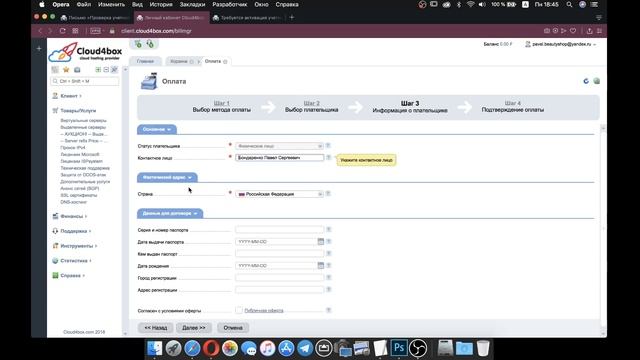The height and width of the screenshot is (360, 640).
Task: Click the help icon next to Кем выдан паспорт
Action: click(x=329, y=253)
